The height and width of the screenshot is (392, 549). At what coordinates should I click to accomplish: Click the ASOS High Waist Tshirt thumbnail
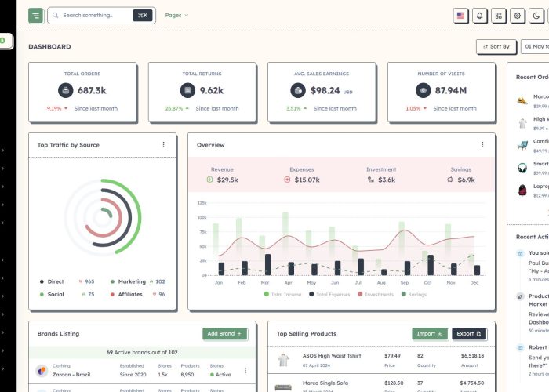click(283, 360)
